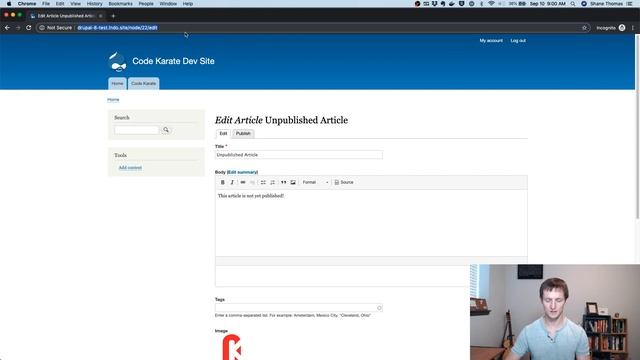Toggle italic formatting in body editor
Screen dimensions: 640x360
[232, 182]
